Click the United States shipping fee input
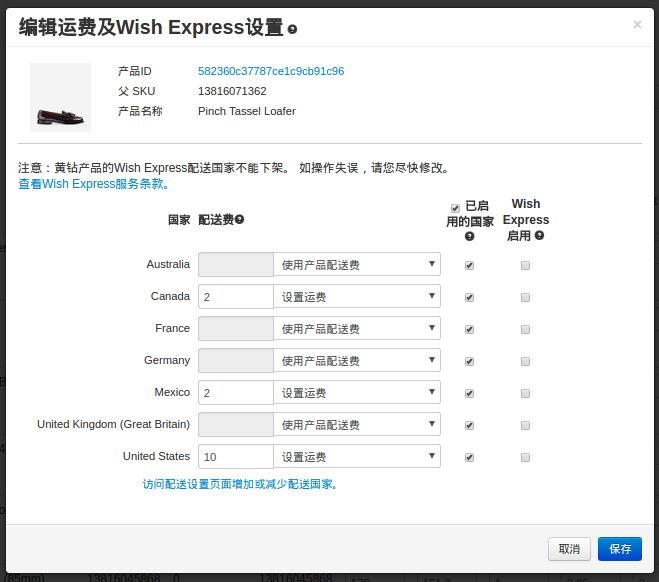 (x=236, y=457)
